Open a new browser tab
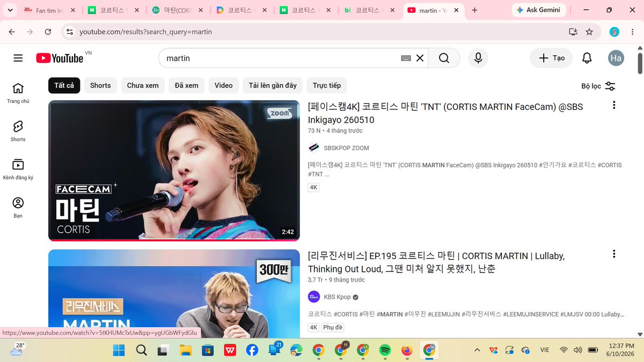644x362 pixels. [474, 10]
